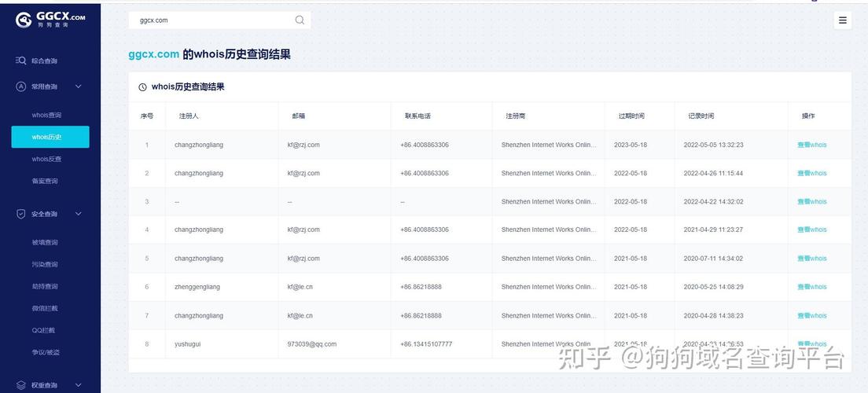
Task: Open QQ拦截 in the sidebar
Action: (43, 330)
